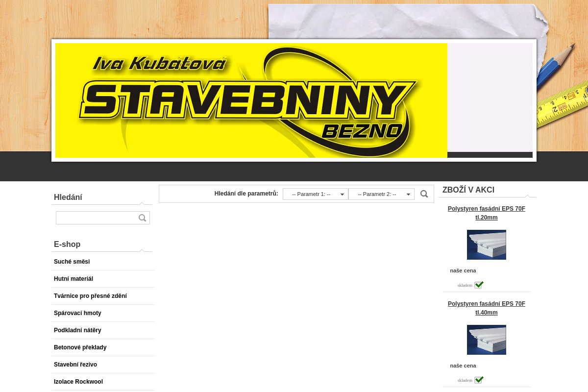588x392 pixels.
Task: Click the ZBOŽÍ V AKCI heading
Action: click(x=468, y=190)
